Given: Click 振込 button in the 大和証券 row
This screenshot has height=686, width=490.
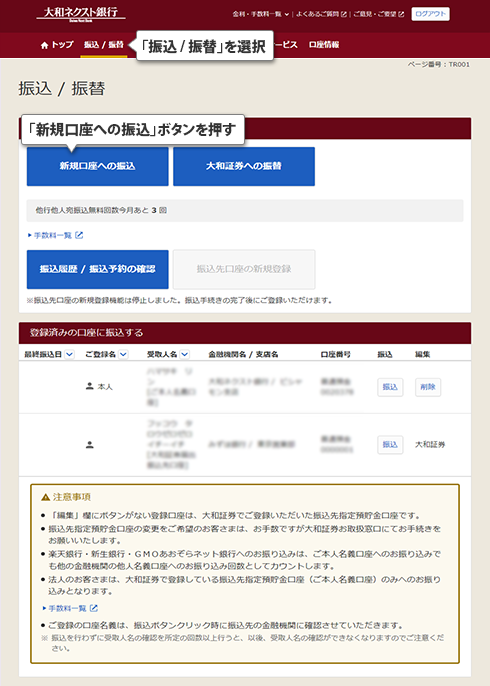Looking at the screenshot, I should [390, 444].
